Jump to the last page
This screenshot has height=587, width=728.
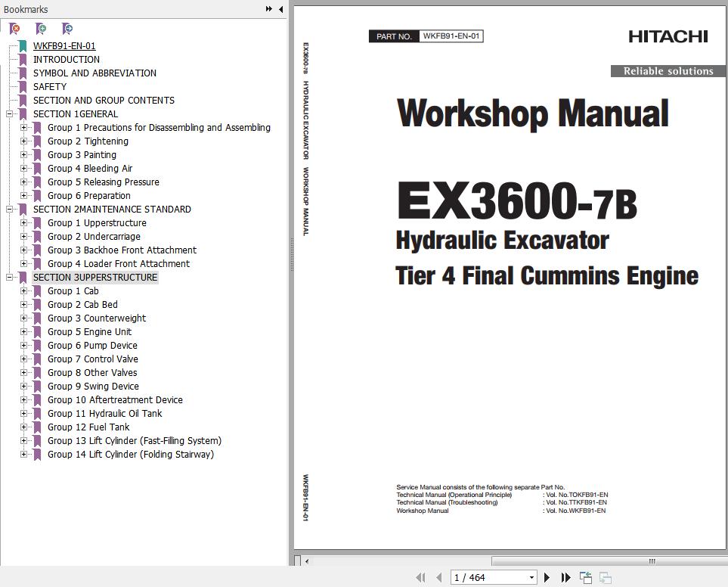click(x=565, y=577)
